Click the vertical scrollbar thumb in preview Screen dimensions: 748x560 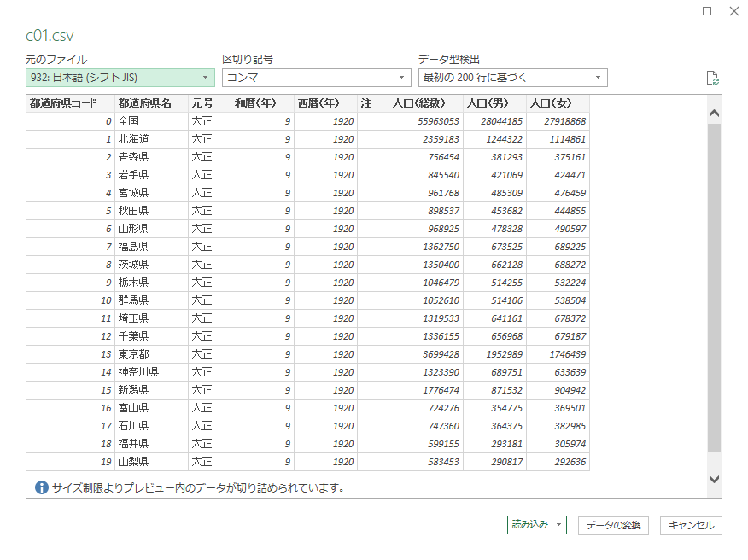pos(714,288)
